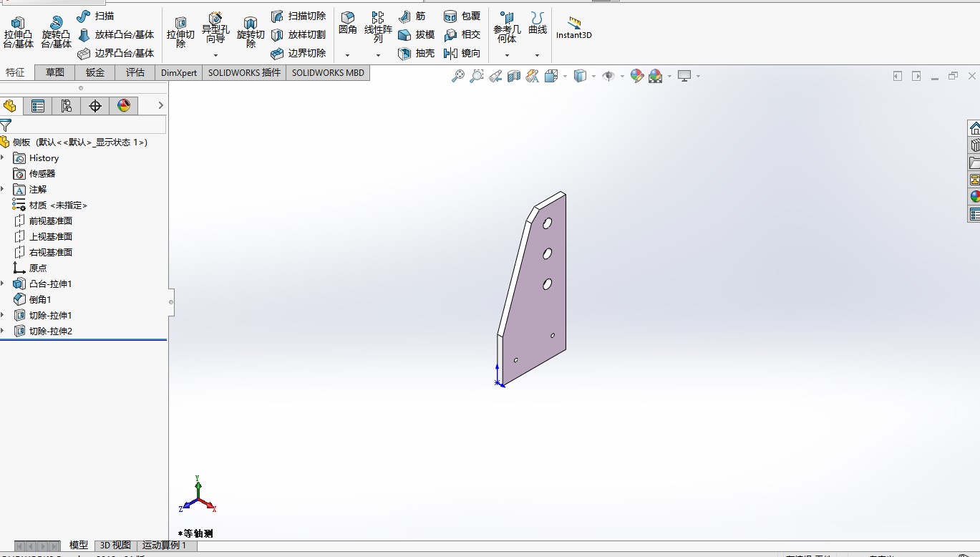Switch to the 特征 features tab
The width and height of the screenshot is (980, 557).
point(15,72)
